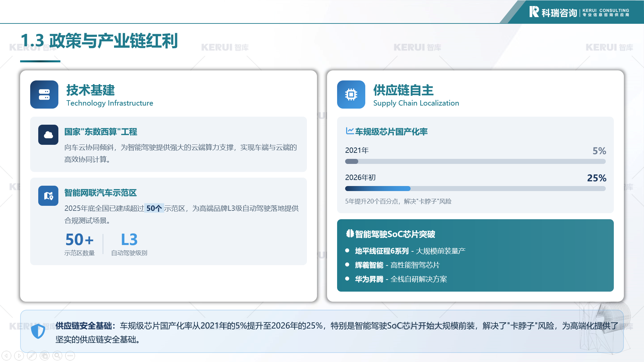Click the line chart icon by 车规级芯片国产化率
644x362 pixels.
[x=350, y=131]
